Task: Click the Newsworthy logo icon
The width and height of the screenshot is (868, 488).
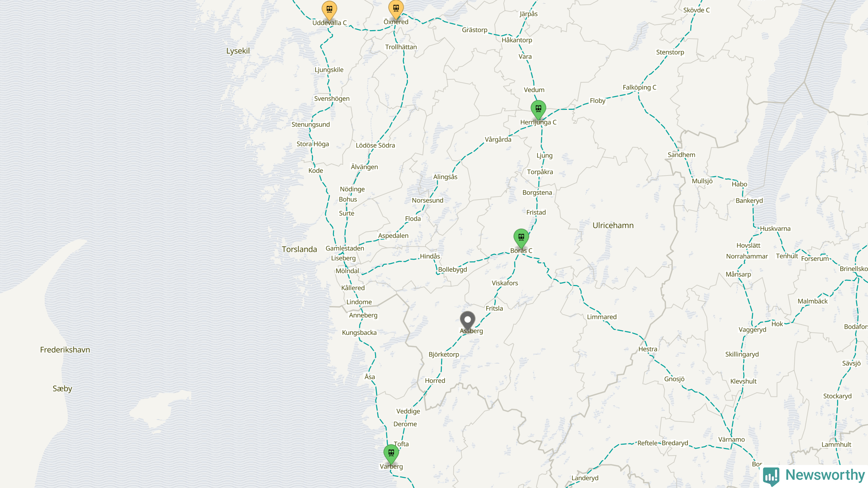Action: 771,476
